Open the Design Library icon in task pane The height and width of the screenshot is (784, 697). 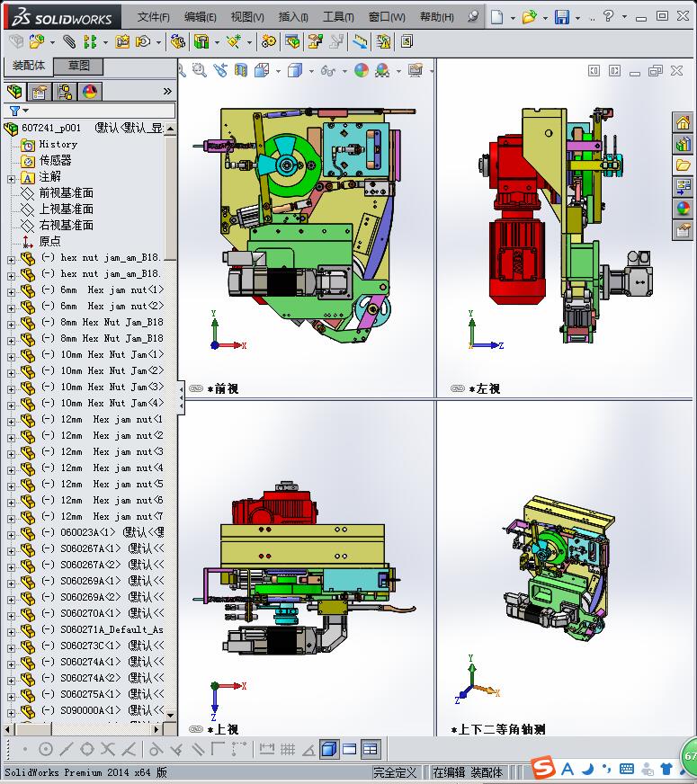point(683,144)
